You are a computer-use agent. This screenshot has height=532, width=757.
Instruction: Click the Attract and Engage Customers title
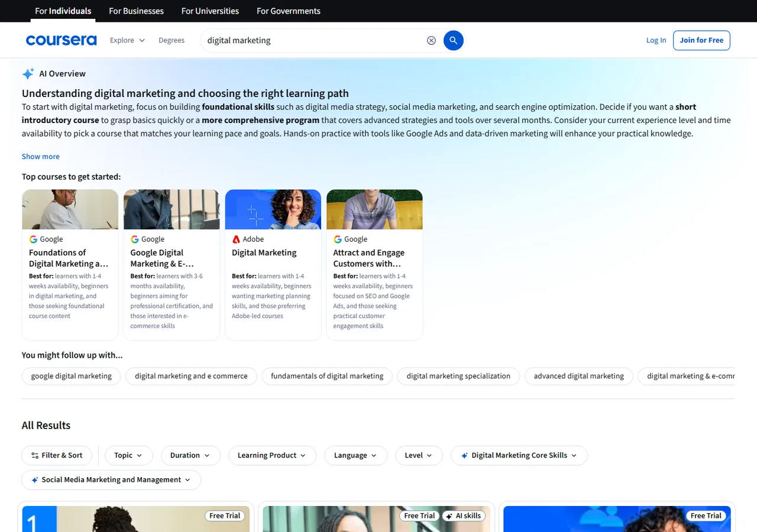point(369,258)
